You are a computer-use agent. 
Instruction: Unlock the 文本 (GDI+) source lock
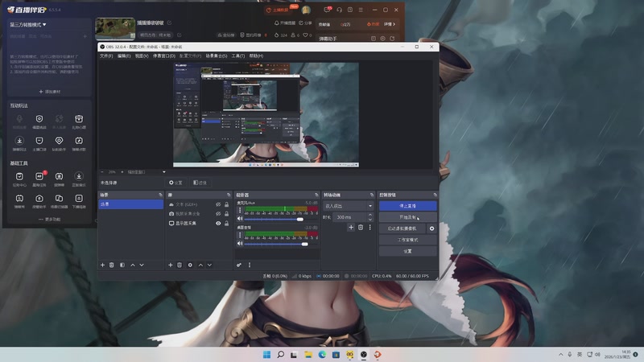coord(226,204)
